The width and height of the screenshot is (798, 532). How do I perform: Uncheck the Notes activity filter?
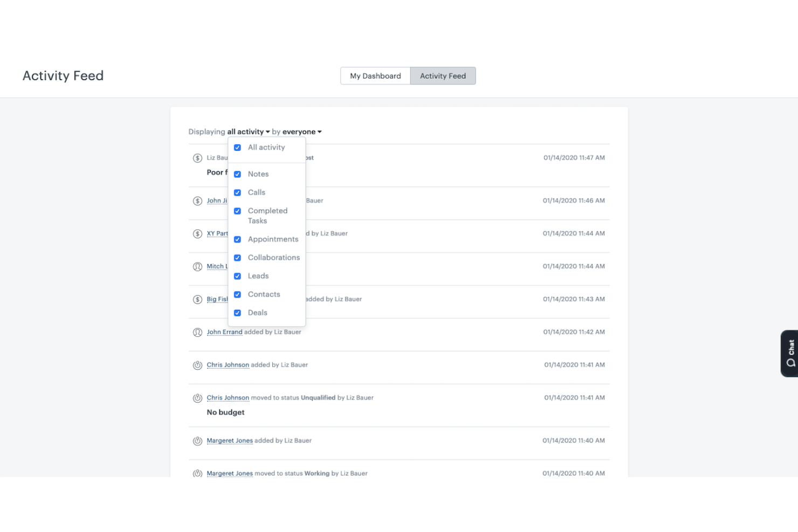pyautogui.click(x=238, y=174)
